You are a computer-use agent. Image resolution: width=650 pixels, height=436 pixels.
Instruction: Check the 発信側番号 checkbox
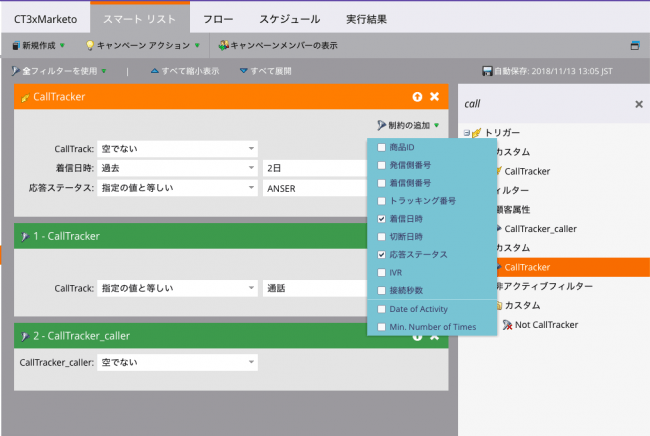click(381, 165)
